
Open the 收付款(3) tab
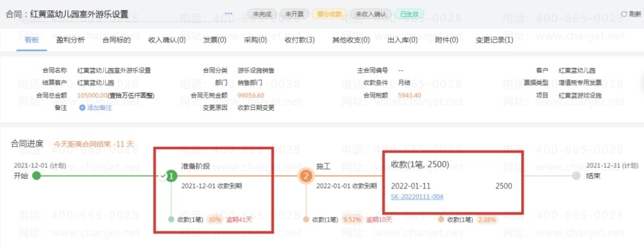point(299,40)
